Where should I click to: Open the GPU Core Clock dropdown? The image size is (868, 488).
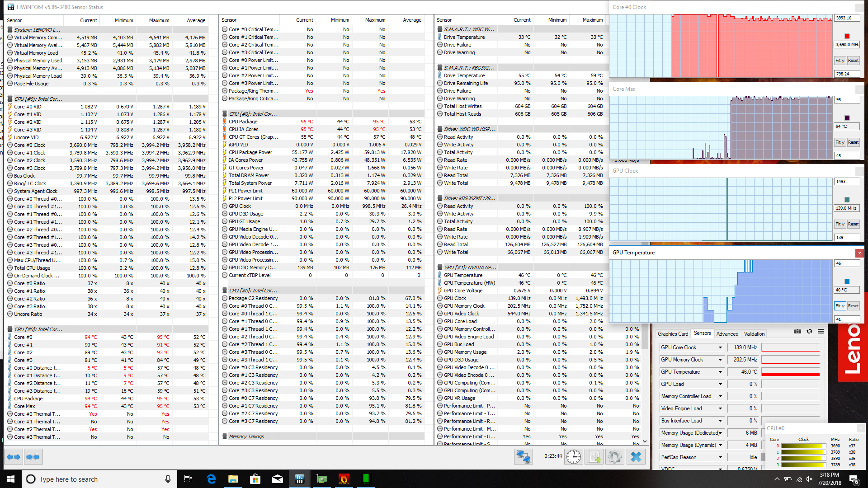(720, 347)
